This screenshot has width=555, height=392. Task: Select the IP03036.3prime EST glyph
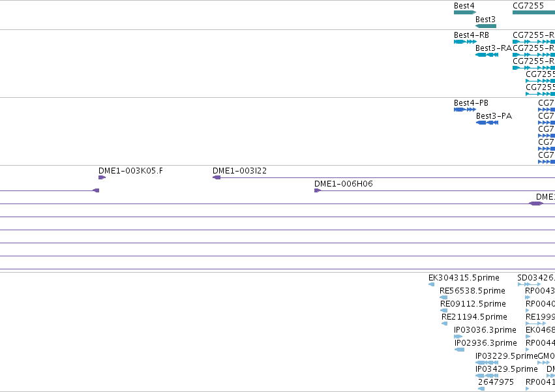click(x=458, y=337)
